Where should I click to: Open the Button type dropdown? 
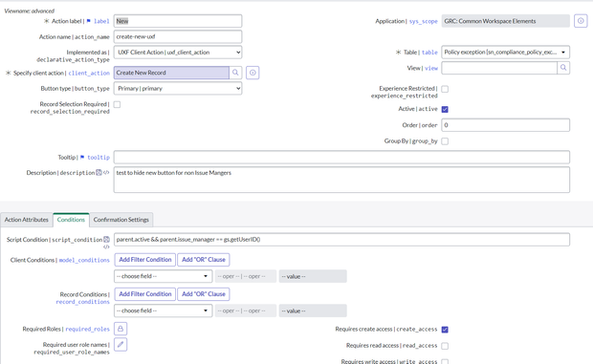pos(178,88)
